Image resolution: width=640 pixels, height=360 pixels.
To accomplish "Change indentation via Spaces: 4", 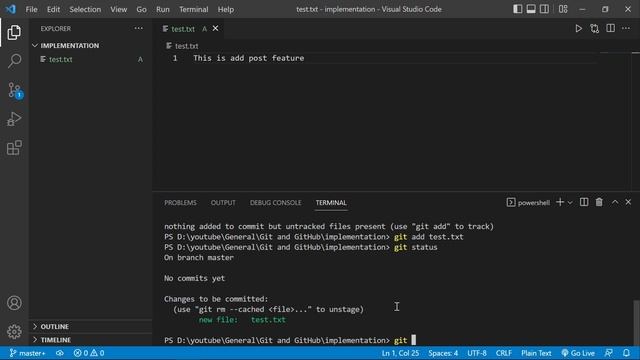I will click(x=443, y=353).
